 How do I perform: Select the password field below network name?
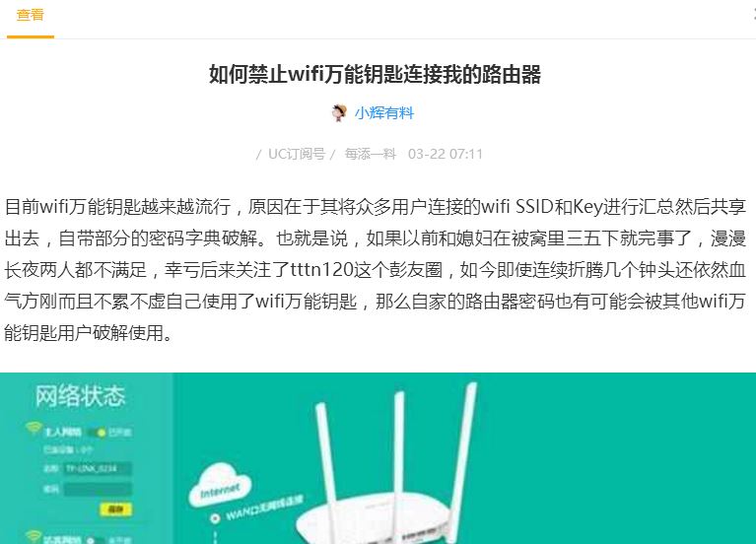click(98, 490)
